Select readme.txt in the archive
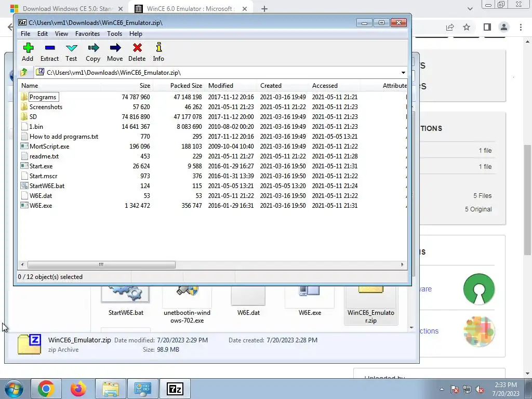 point(44,156)
